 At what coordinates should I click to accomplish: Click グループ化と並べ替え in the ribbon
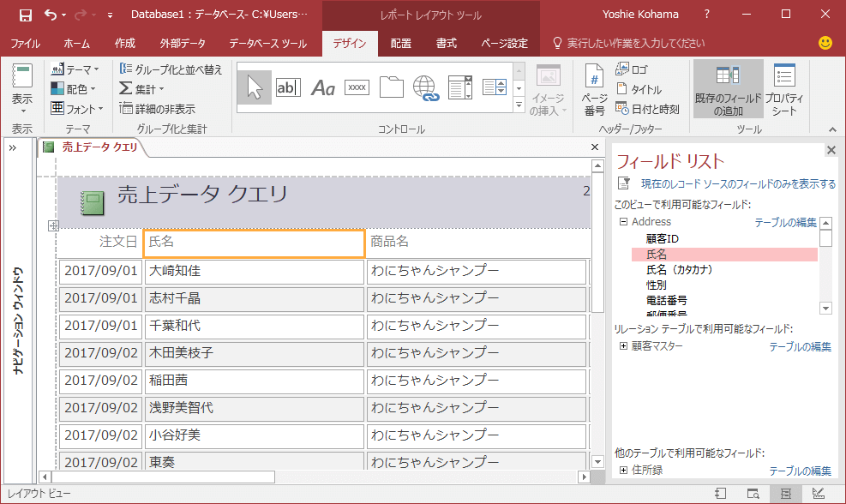(171, 69)
